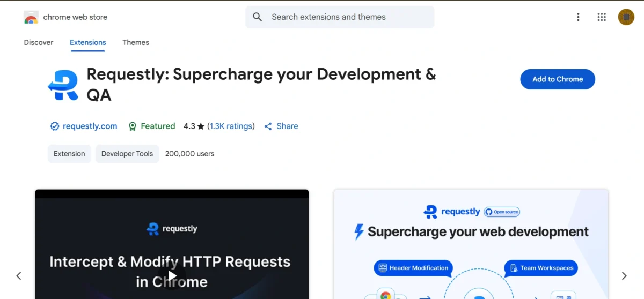Click the Developer Tools category chip
This screenshot has height=299, width=644.
click(127, 154)
